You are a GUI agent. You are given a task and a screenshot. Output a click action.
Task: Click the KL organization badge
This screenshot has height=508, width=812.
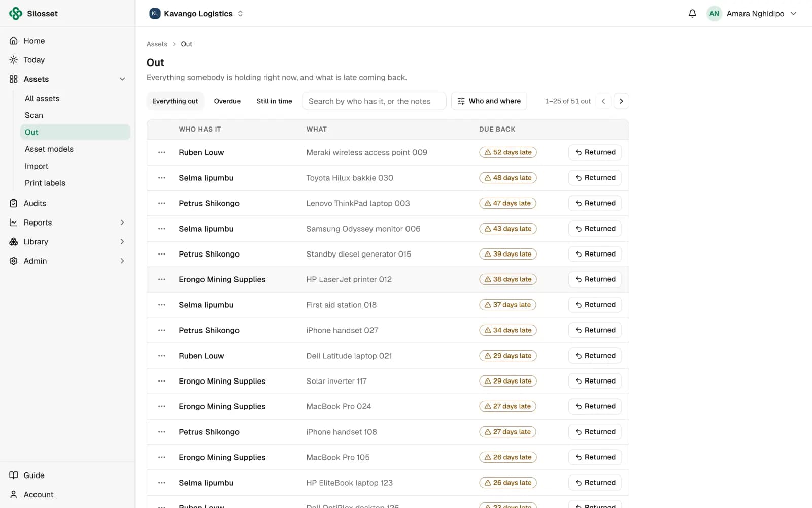click(155, 14)
